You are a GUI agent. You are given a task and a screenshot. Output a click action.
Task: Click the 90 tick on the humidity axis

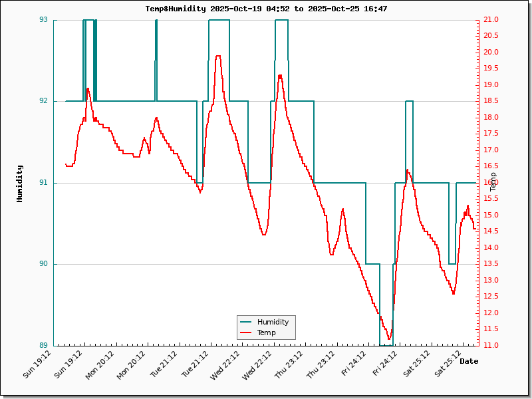(x=43, y=264)
